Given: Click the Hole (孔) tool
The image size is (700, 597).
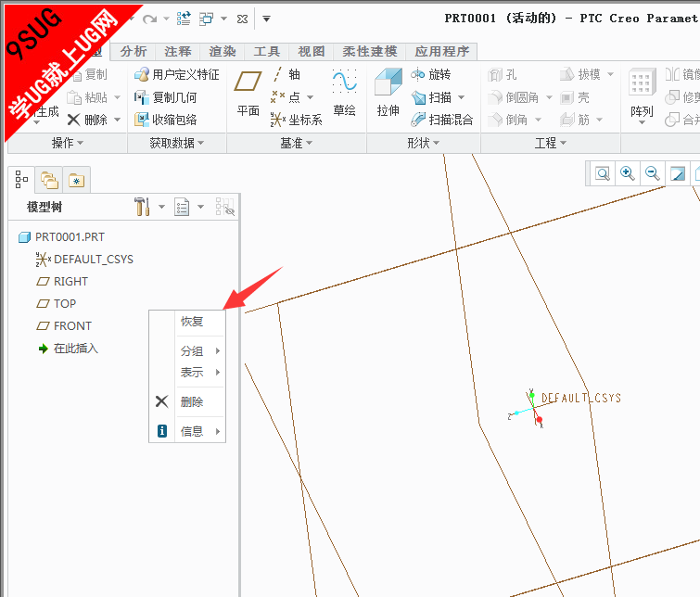Looking at the screenshot, I should (x=503, y=74).
